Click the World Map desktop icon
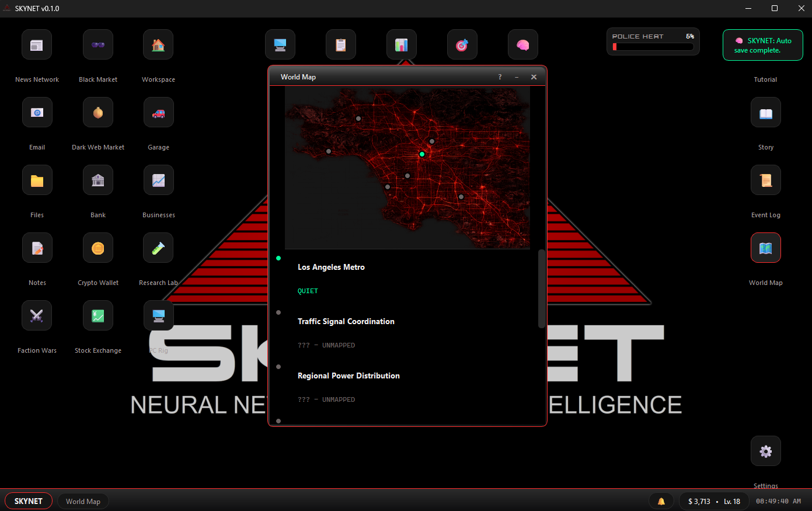The image size is (812, 511). point(766,248)
